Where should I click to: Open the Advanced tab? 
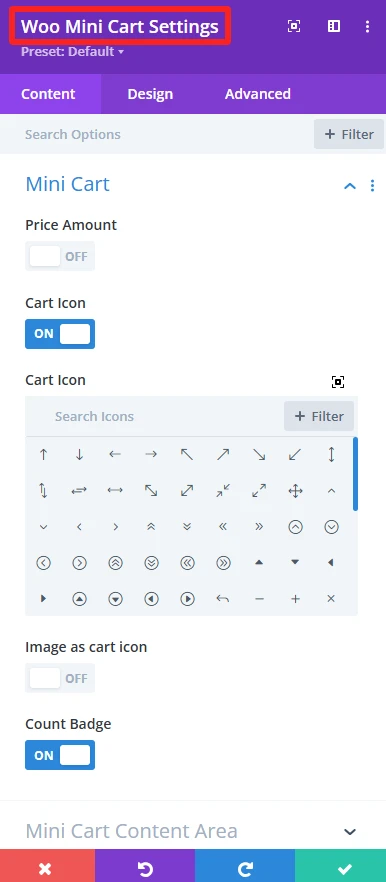pyautogui.click(x=258, y=94)
